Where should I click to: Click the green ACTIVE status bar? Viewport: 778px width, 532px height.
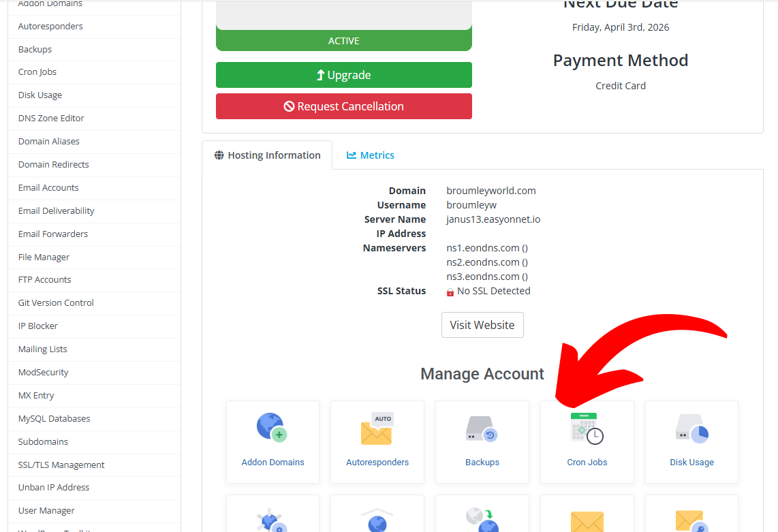tap(343, 41)
